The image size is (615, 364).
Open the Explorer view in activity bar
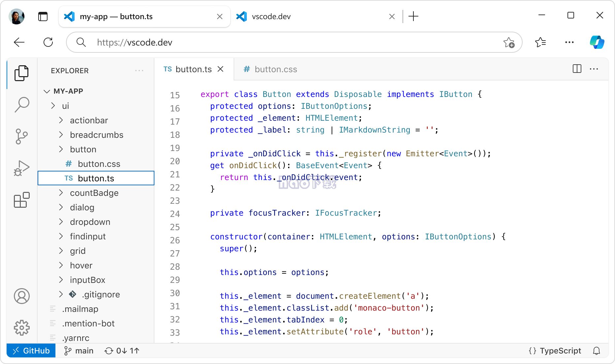(x=21, y=73)
